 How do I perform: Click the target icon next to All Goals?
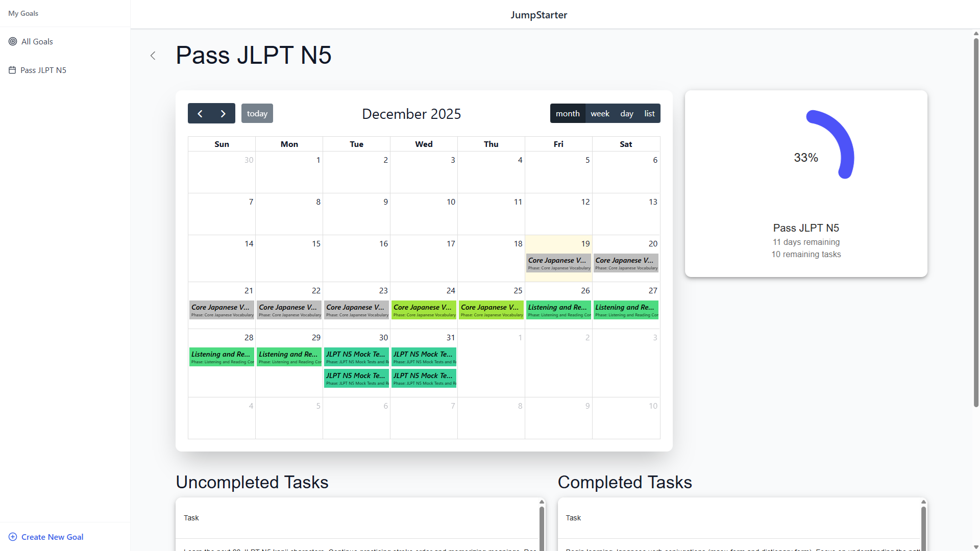13,41
